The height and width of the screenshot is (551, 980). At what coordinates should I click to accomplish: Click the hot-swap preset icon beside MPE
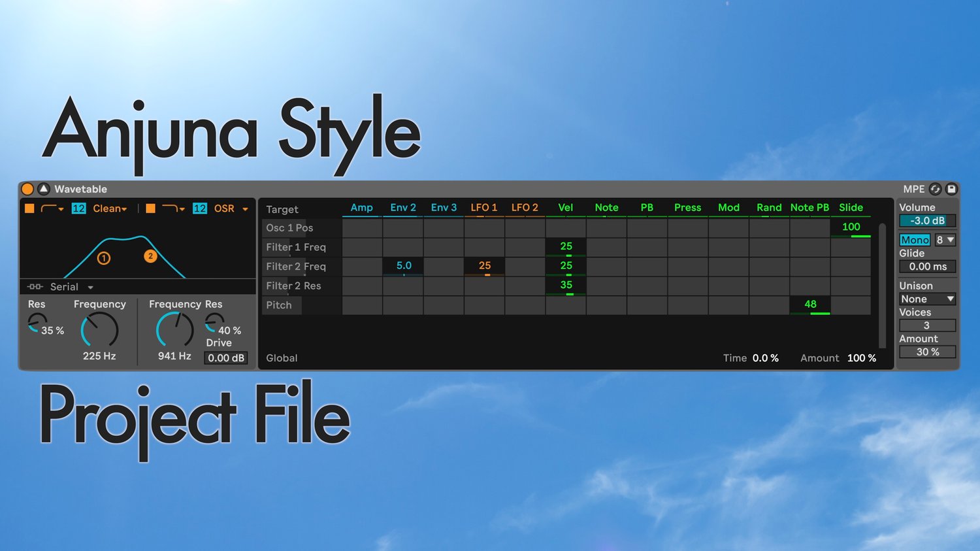pos(935,189)
